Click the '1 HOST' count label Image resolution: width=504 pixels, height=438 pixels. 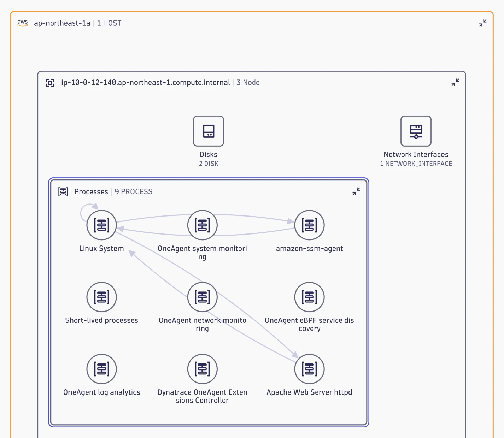(109, 23)
